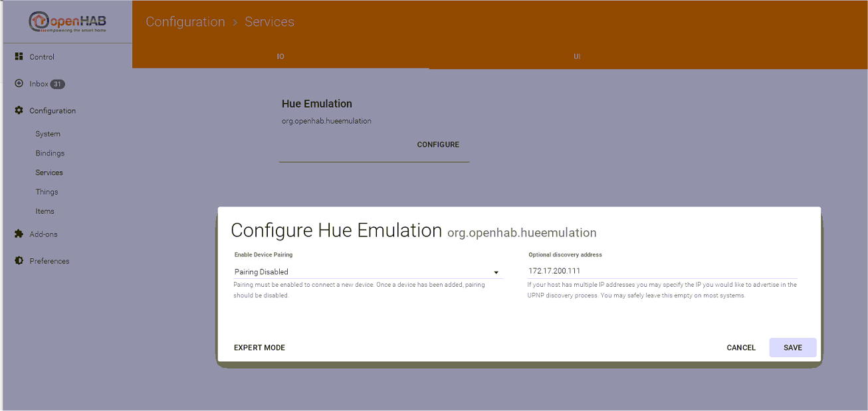
Task: Click the Configuration gear icon
Action: click(x=19, y=110)
